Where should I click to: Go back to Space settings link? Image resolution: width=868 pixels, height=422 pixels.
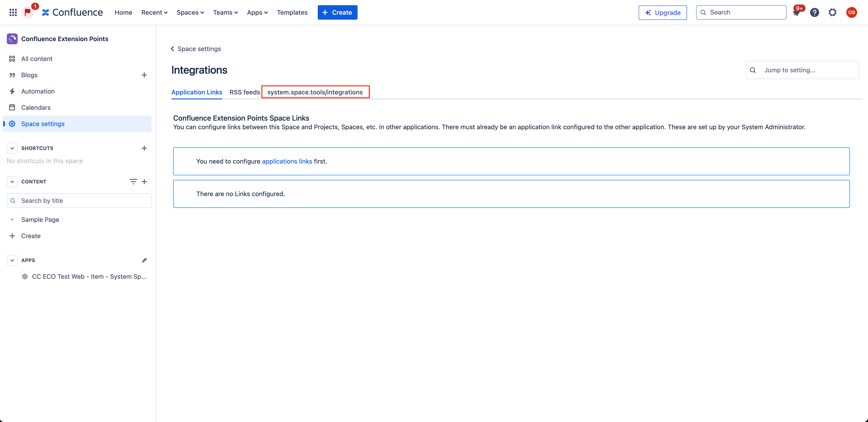199,49
